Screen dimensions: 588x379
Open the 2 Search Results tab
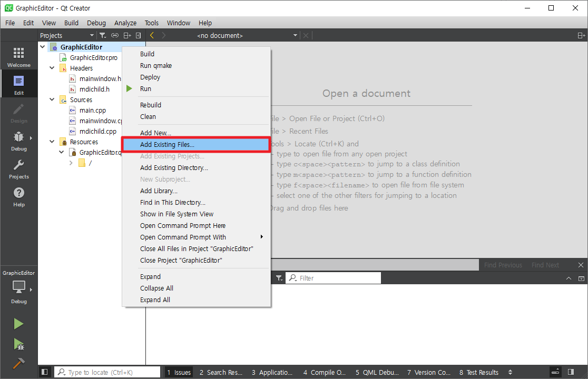click(220, 372)
